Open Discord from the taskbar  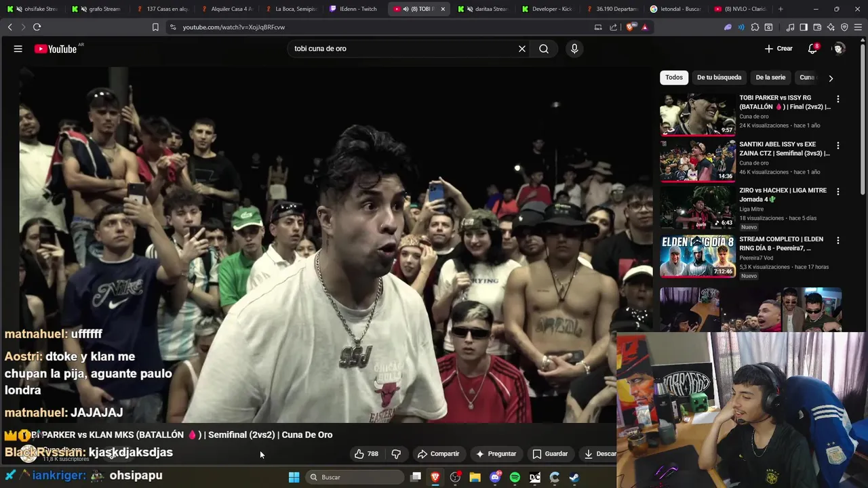click(495, 477)
